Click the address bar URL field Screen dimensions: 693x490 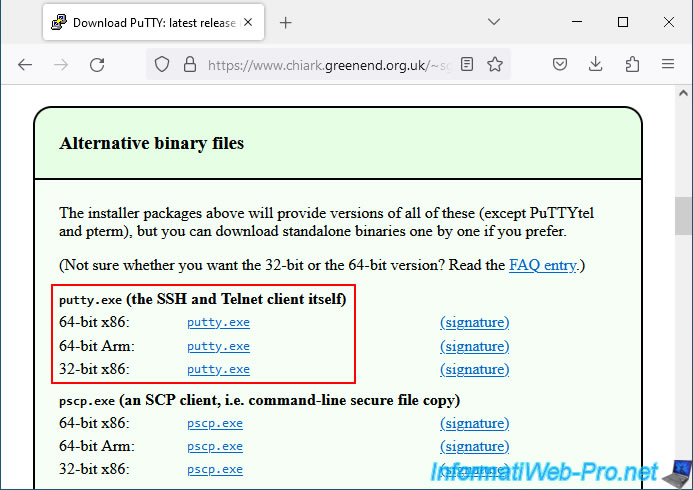(329, 65)
